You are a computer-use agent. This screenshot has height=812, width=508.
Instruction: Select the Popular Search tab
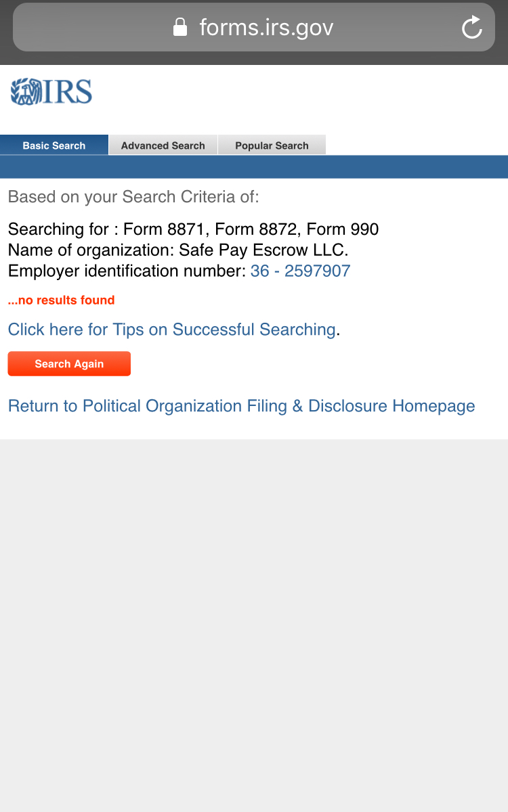(272, 145)
